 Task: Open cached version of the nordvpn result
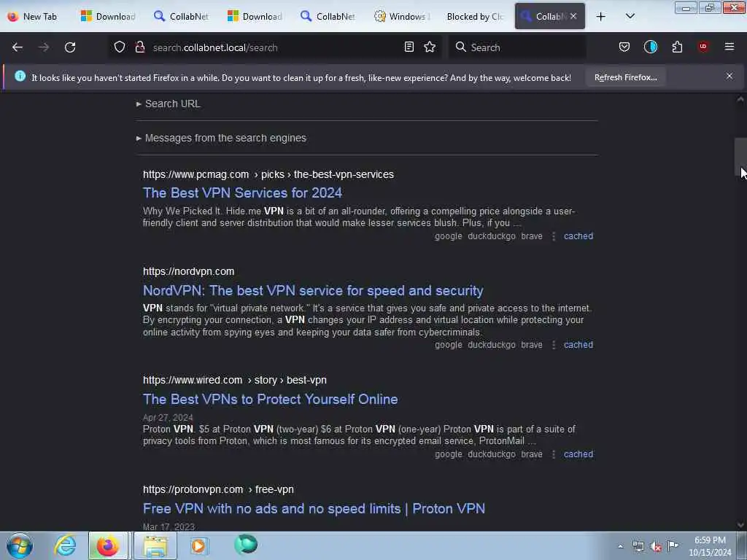[x=578, y=345]
